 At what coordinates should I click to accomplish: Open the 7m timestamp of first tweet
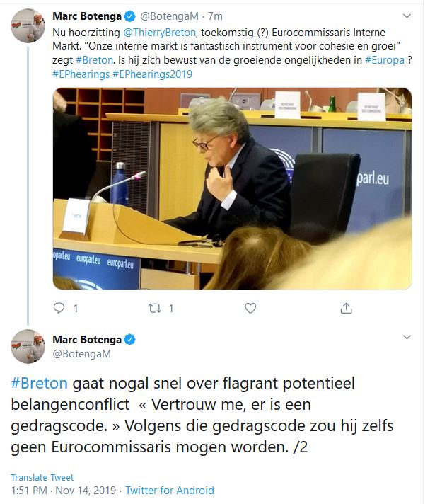click(x=215, y=16)
